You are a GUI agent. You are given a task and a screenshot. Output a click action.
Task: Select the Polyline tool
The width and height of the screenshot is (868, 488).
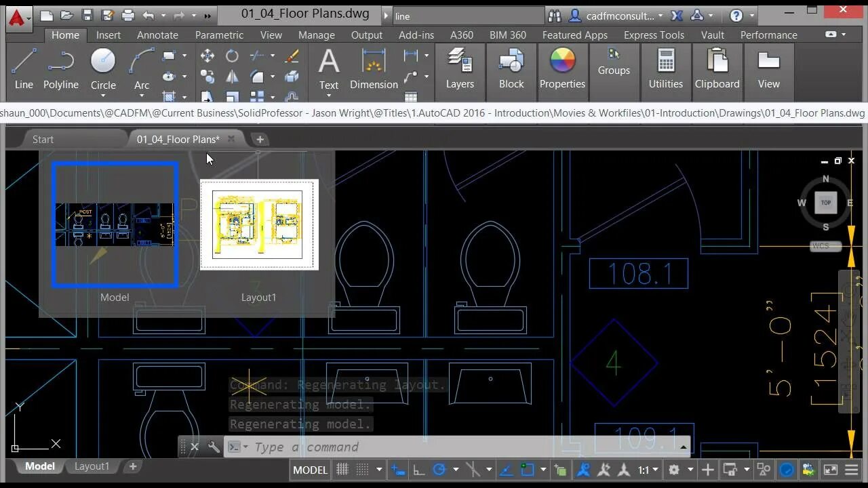click(61, 68)
